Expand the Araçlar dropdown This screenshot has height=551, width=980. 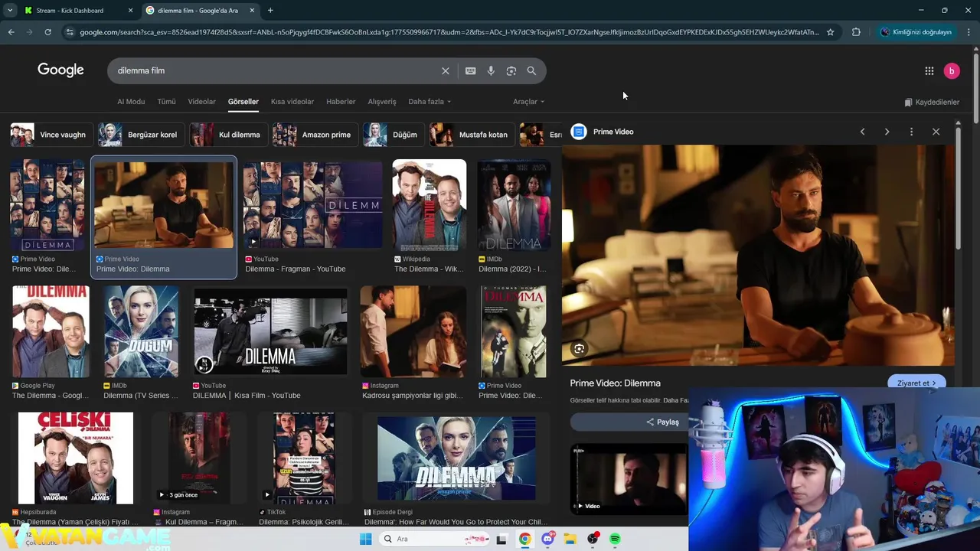[x=528, y=102]
